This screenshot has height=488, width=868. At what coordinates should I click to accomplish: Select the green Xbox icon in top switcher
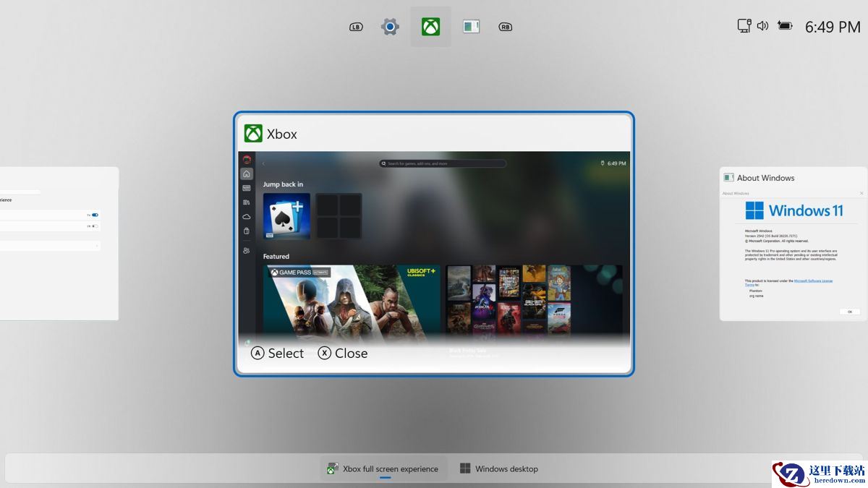click(x=430, y=27)
